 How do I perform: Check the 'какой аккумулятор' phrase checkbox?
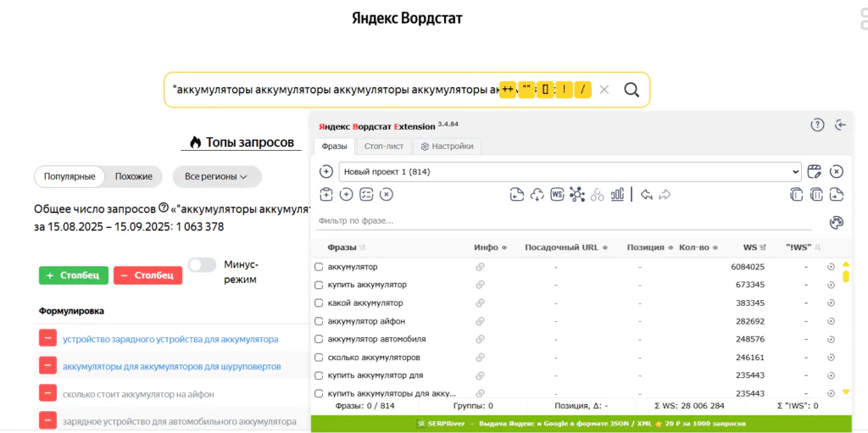tap(319, 303)
